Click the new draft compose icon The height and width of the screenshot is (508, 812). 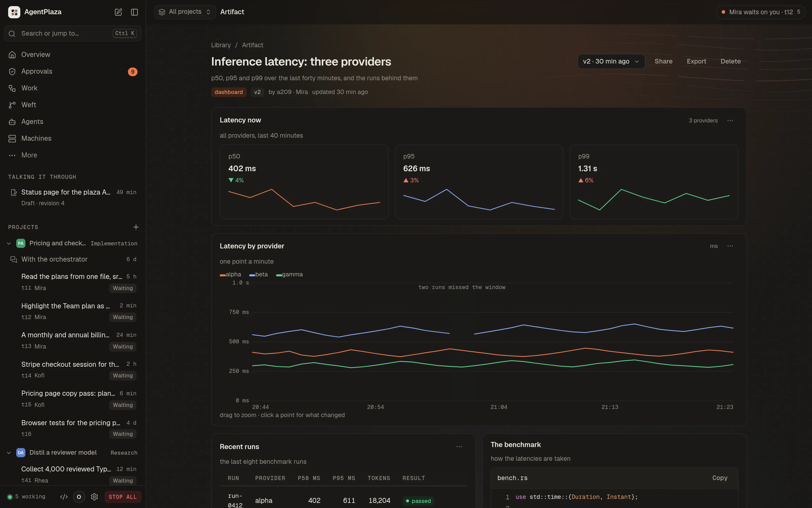coord(118,12)
